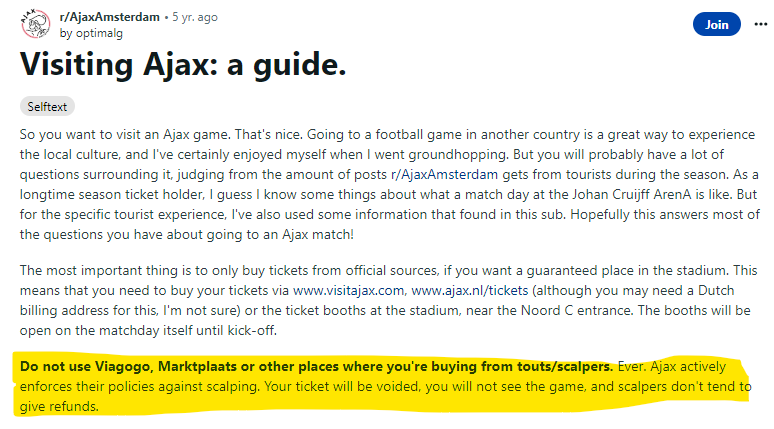774x429 pixels.
Task: Filter by the Selftext flair tag
Action: pos(47,107)
